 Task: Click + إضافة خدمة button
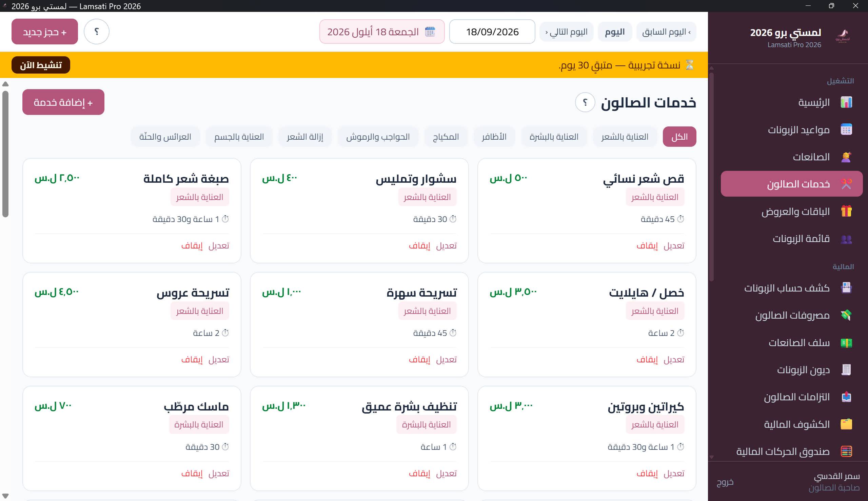pyautogui.click(x=63, y=102)
